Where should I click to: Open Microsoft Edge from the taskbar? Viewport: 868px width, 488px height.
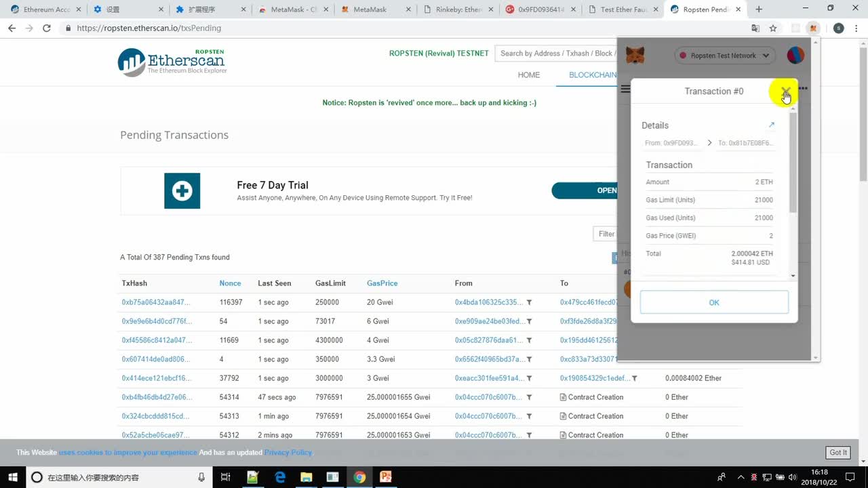coord(280,477)
